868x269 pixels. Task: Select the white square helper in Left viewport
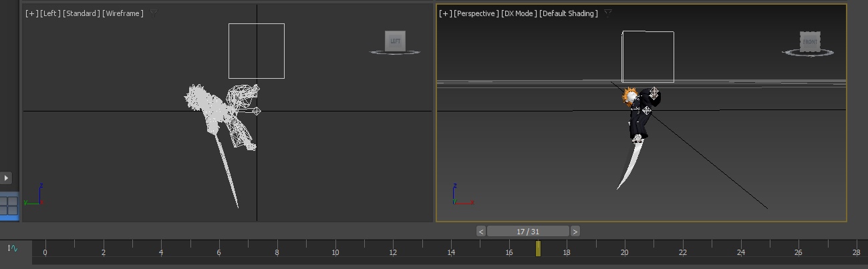click(257, 51)
